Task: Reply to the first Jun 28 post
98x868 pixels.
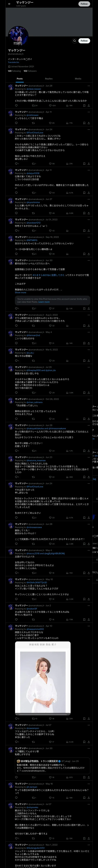Action: [16, 105]
